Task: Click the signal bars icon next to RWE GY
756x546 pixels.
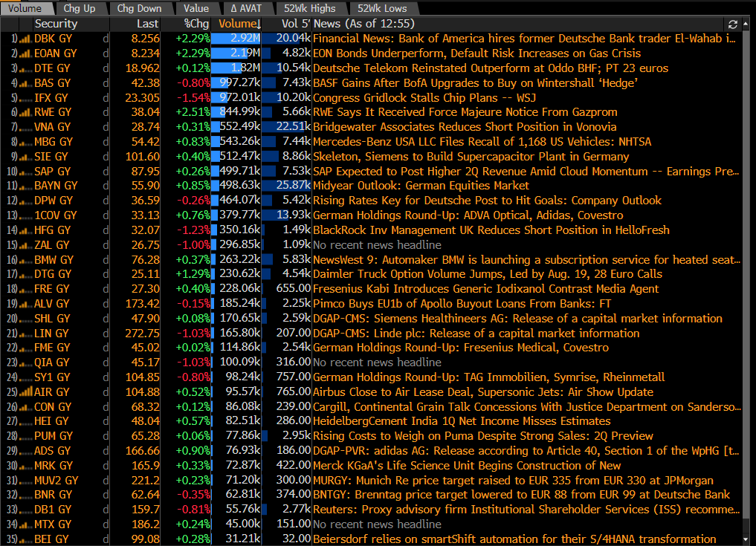Action: pyautogui.click(x=25, y=113)
